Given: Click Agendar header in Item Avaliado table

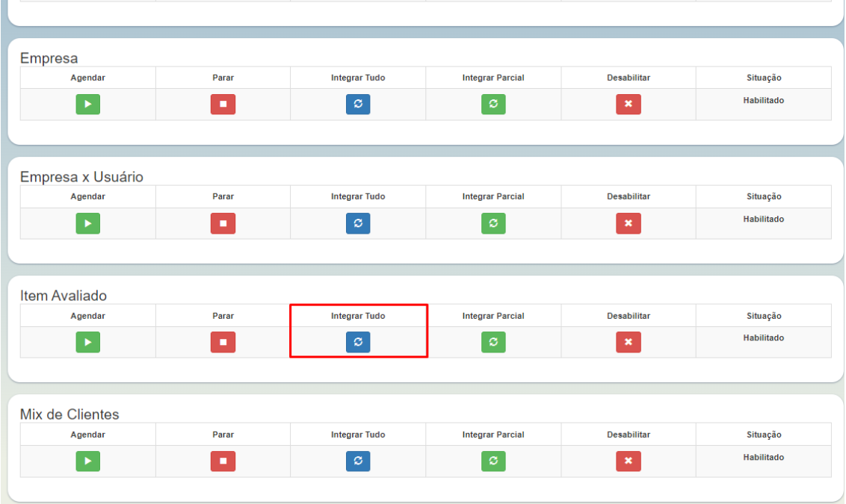Looking at the screenshot, I should 88,316.
